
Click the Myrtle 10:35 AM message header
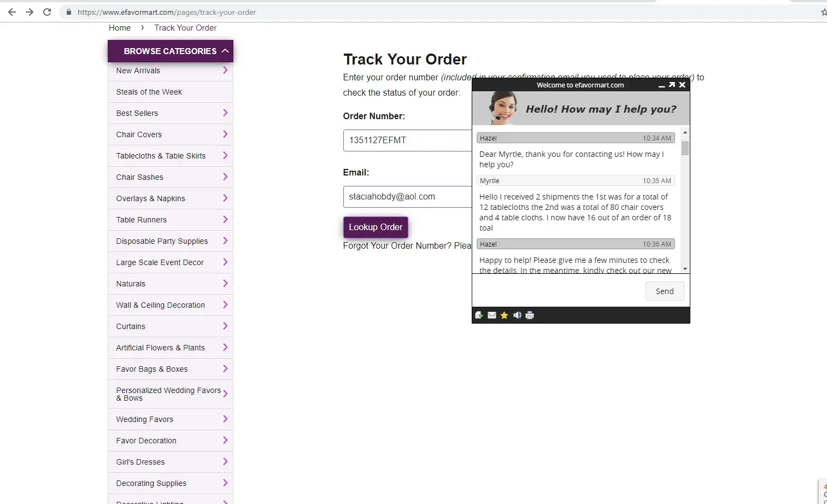coord(576,181)
